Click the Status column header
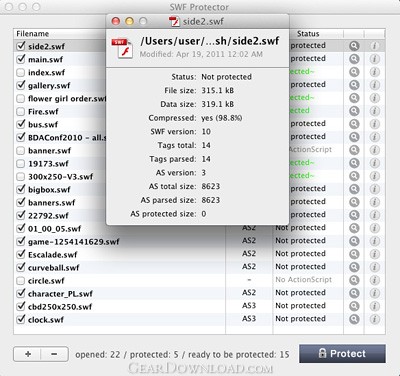 308,34
